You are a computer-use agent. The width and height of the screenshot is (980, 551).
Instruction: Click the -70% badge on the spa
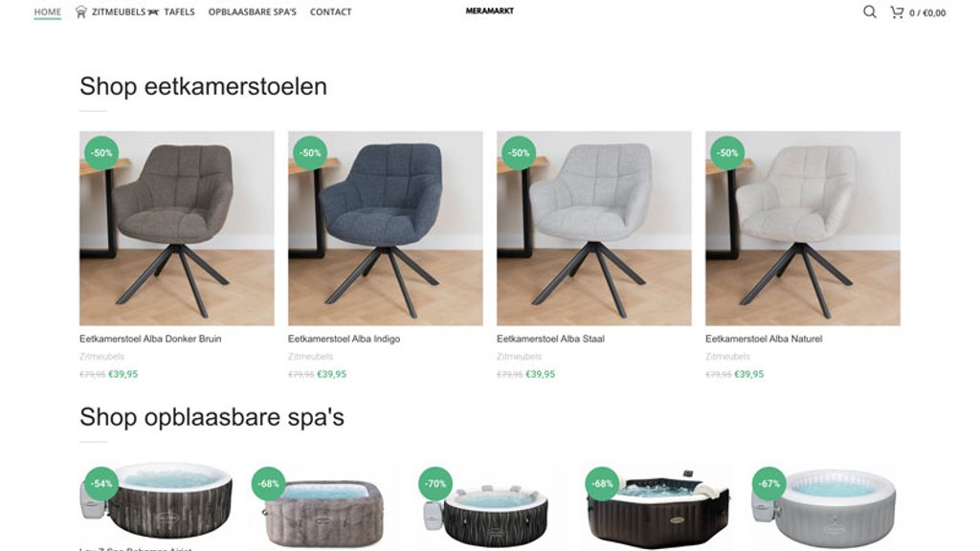click(435, 483)
